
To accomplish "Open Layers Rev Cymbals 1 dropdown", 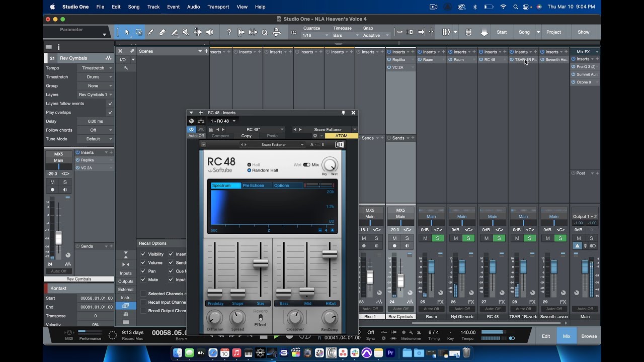I will [95, 95].
